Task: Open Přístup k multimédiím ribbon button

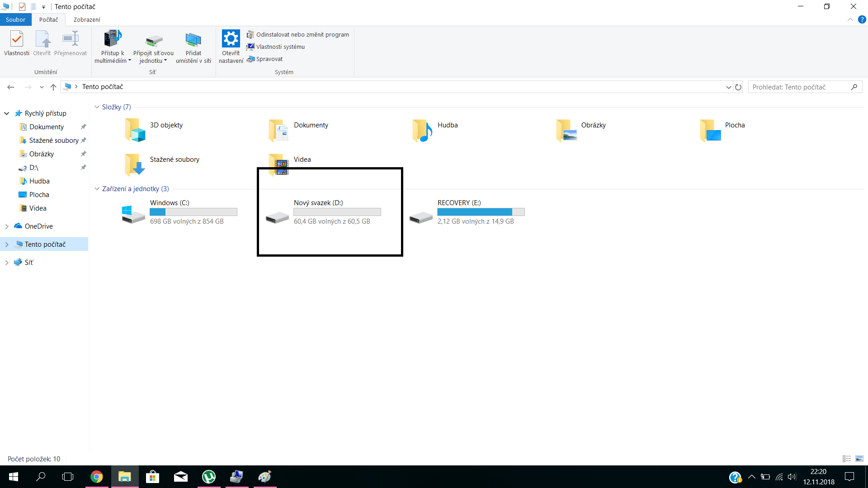Action: pyautogui.click(x=112, y=40)
